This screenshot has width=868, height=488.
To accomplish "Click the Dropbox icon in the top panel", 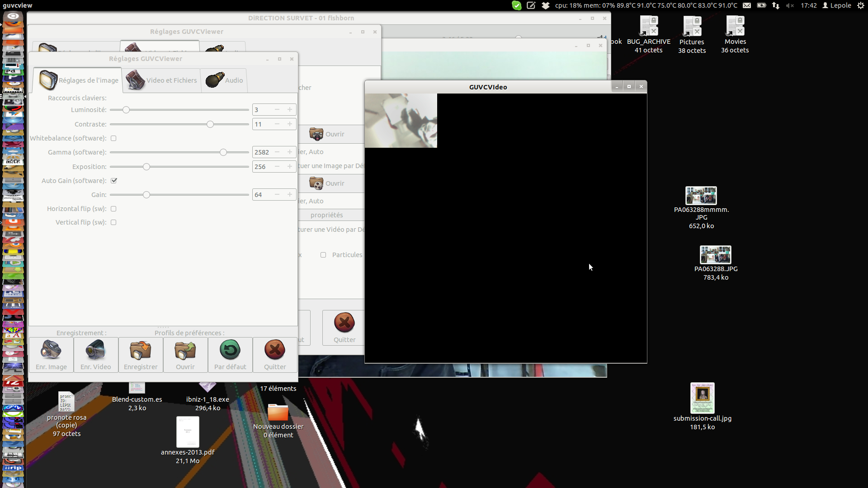I will pyautogui.click(x=546, y=5).
